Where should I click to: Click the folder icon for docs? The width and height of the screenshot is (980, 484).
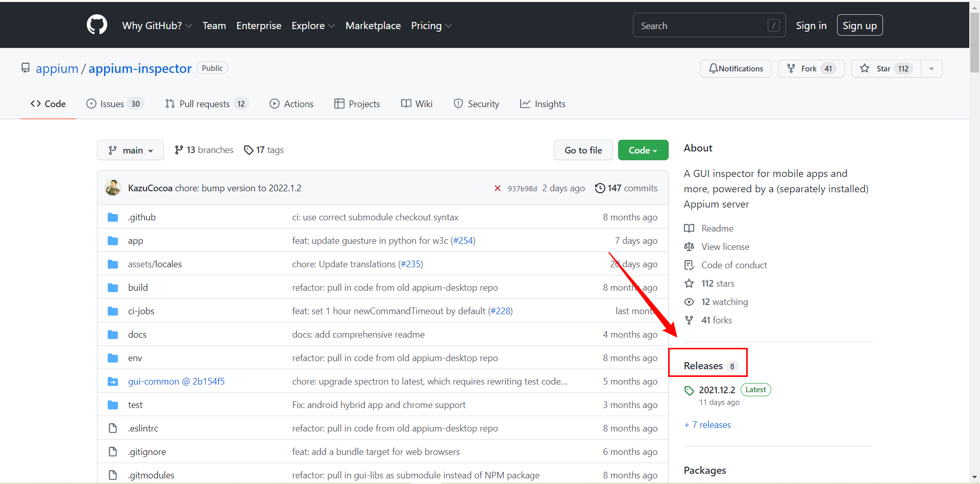(x=113, y=335)
